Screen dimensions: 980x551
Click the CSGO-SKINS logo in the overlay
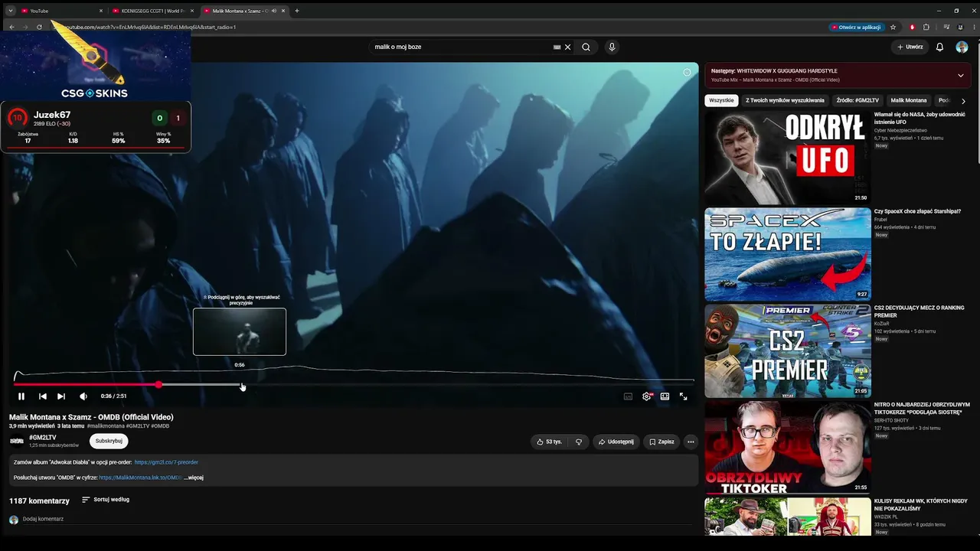click(94, 93)
